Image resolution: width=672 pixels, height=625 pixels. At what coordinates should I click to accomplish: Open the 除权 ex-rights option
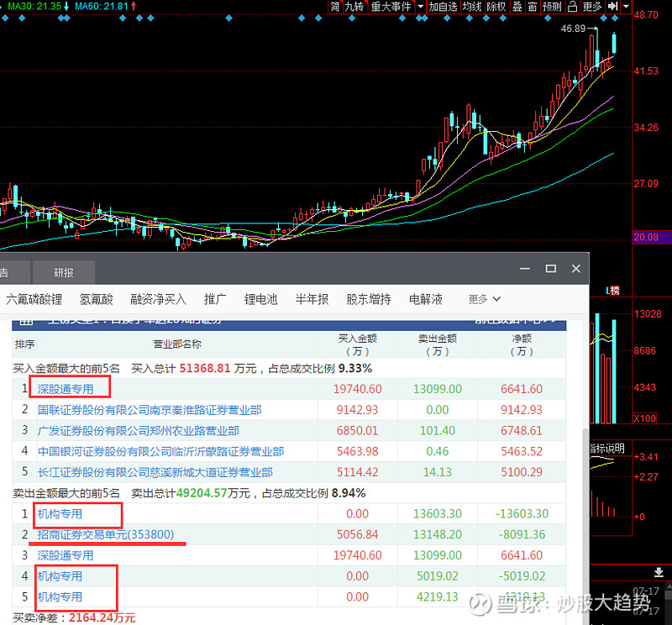click(x=496, y=7)
